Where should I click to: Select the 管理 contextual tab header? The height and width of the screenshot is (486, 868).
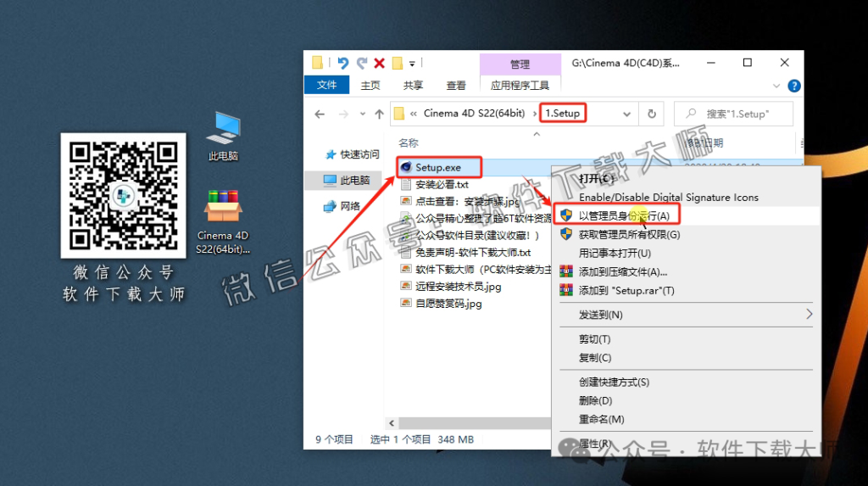point(520,64)
